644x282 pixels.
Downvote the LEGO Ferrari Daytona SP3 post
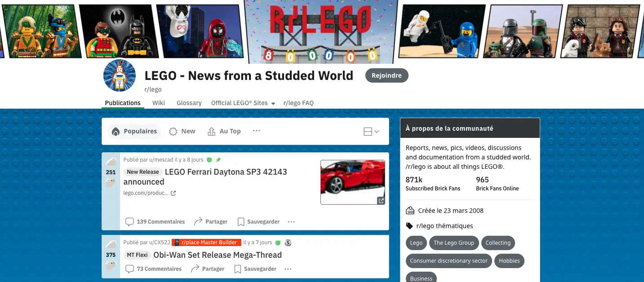111,182
